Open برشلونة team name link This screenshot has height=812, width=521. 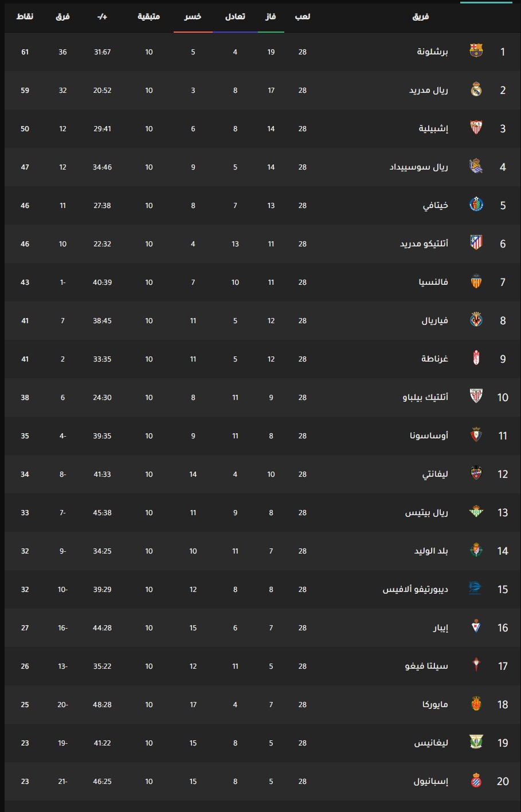click(x=432, y=52)
